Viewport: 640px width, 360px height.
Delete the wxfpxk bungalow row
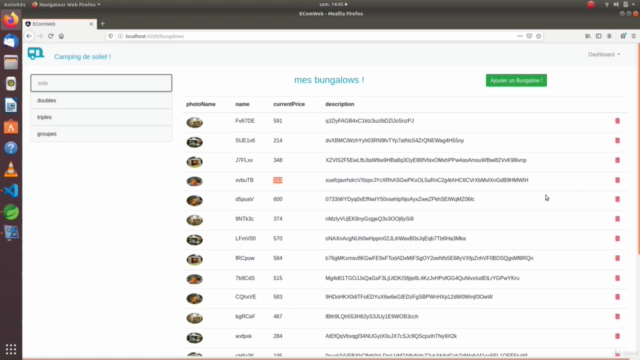point(617,336)
